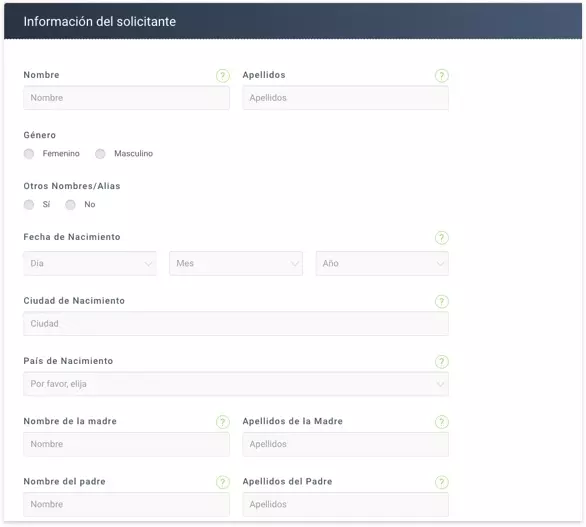Focus the applicant Apellidos input field

(345, 98)
